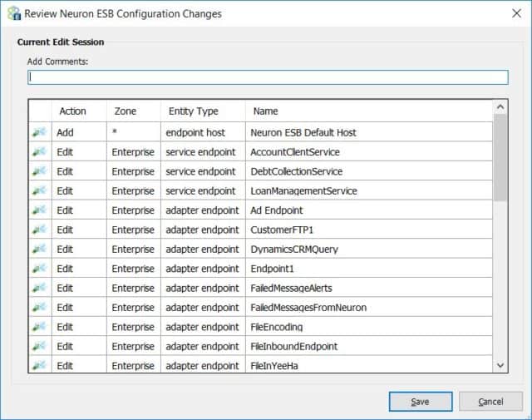The height and width of the screenshot is (420, 532).
Task: Click the LoanManagementService row icon
Action: click(39, 190)
